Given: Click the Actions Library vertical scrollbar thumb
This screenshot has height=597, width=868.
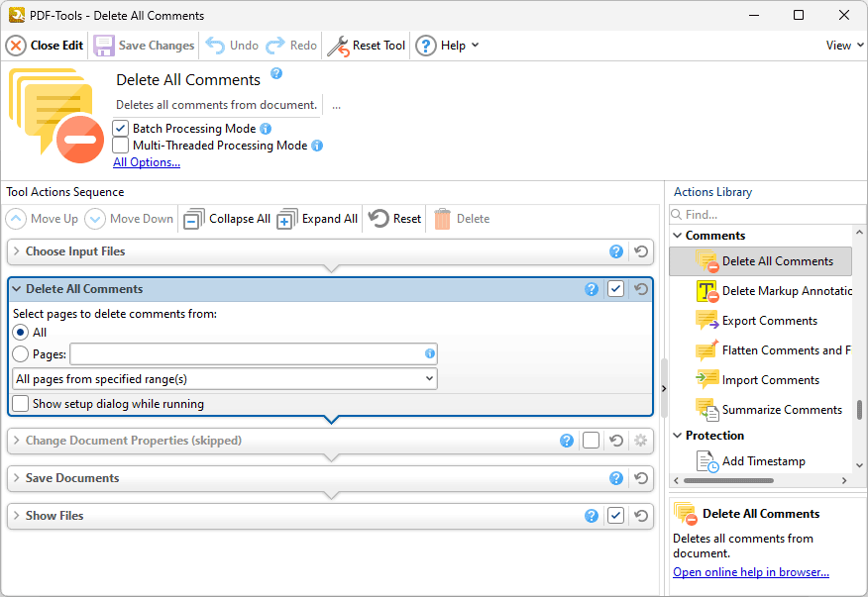Looking at the screenshot, I should 859,410.
